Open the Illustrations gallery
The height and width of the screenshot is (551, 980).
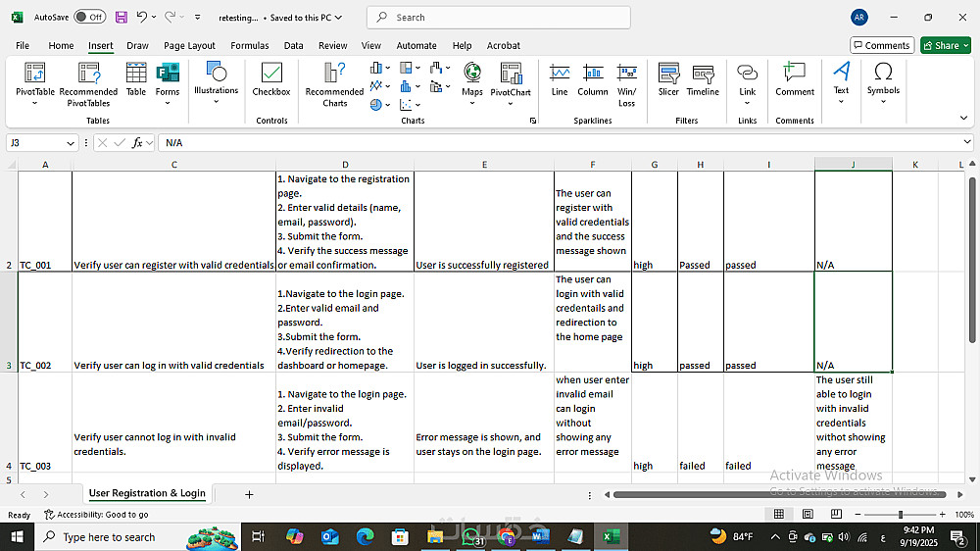point(217,82)
